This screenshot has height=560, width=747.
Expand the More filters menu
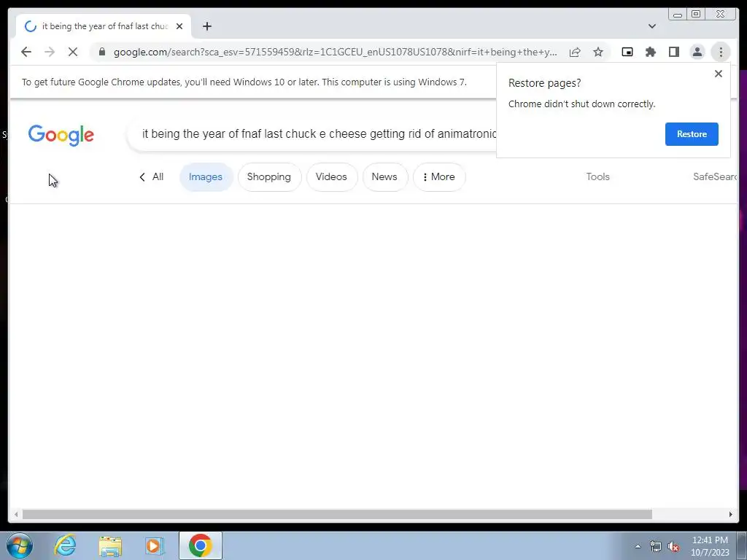pyautogui.click(x=439, y=176)
